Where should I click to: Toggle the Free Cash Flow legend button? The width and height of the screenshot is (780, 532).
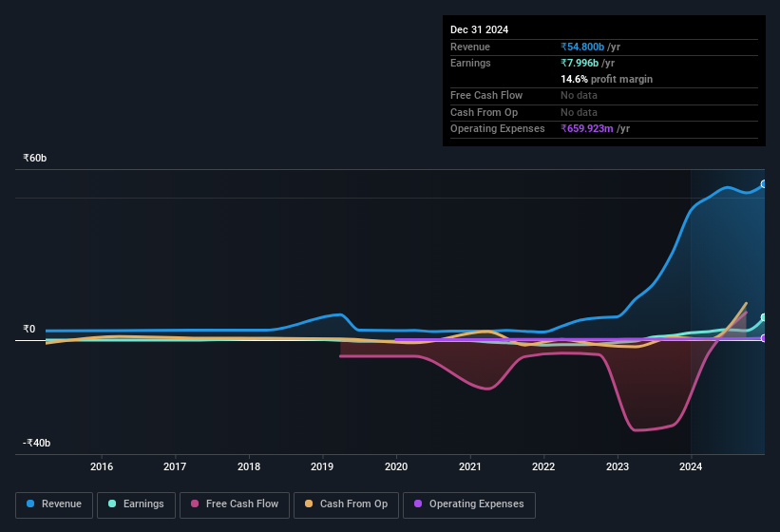pyautogui.click(x=235, y=504)
